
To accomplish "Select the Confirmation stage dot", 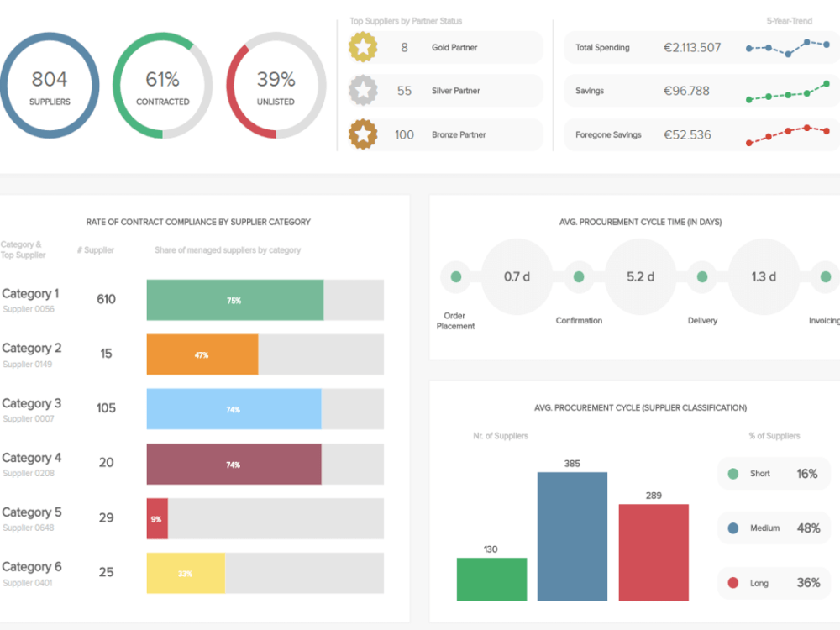I will [x=579, y=276].
